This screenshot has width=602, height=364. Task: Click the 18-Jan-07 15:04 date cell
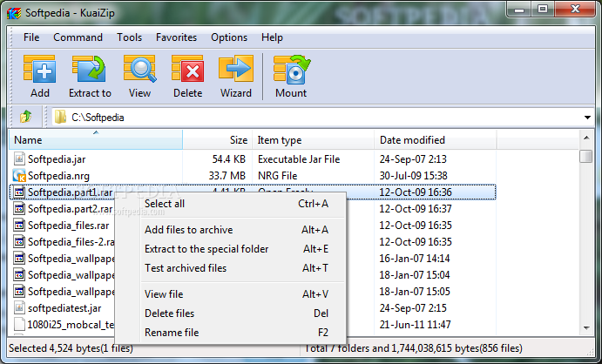[x=415, y=274]
